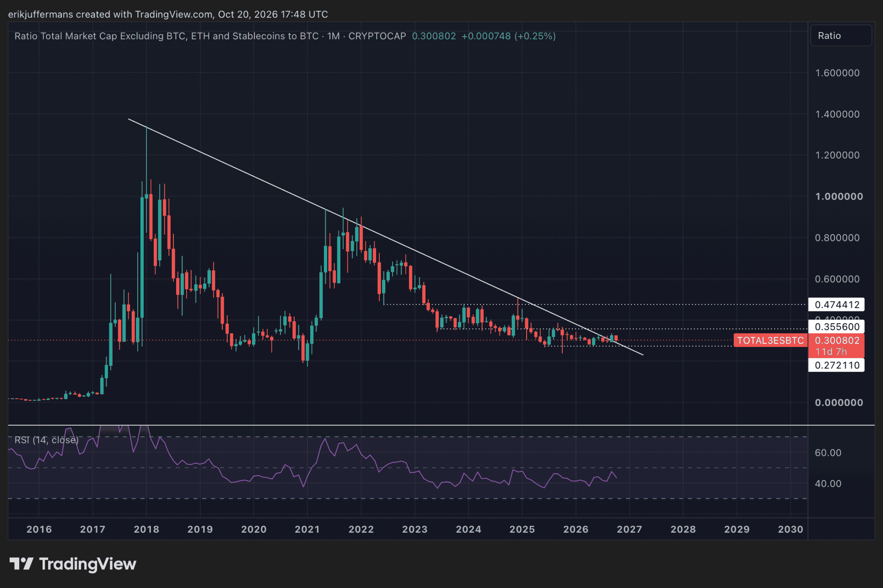Click the 0.474412 price label
883x588 pixels.
click(x=836, y=305)
